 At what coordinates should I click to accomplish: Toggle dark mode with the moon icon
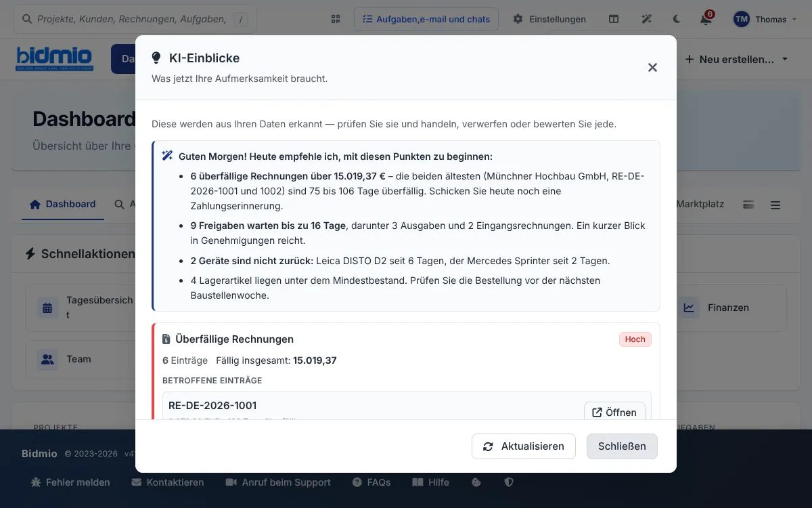click(677, 19)
